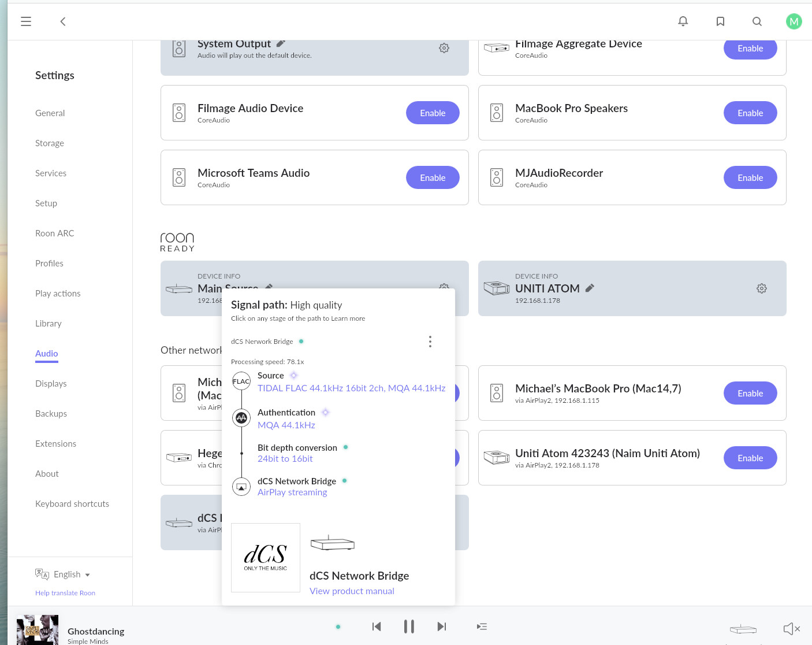Open Roon ARC settings section
This screenshot has width=812, height=645.
point(55,233)
